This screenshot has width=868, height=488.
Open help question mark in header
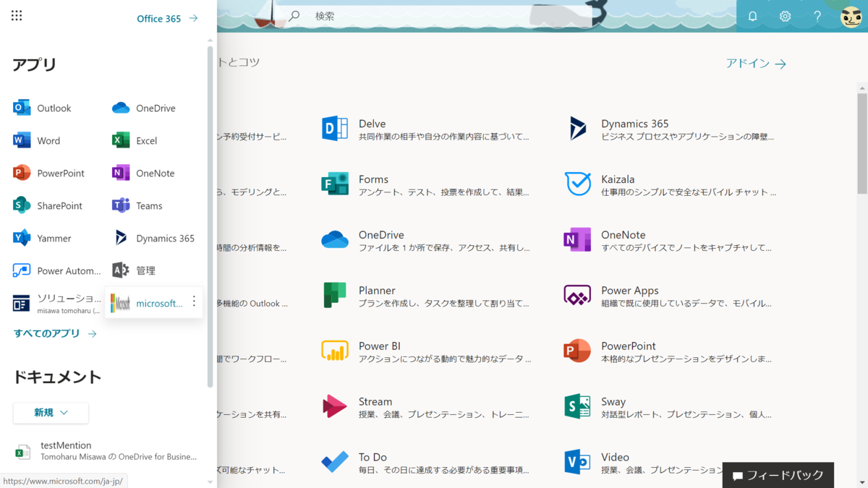tap(817, 16)
